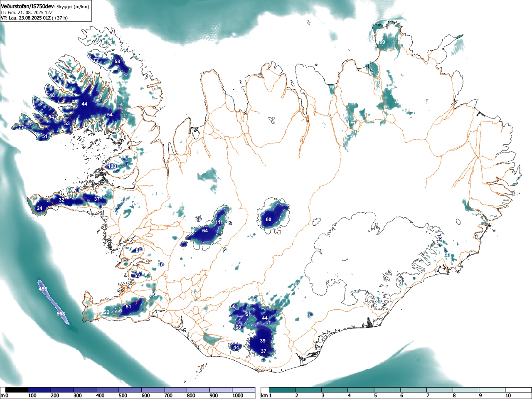Click the "96" visibility value on the map

pos(153,294)
